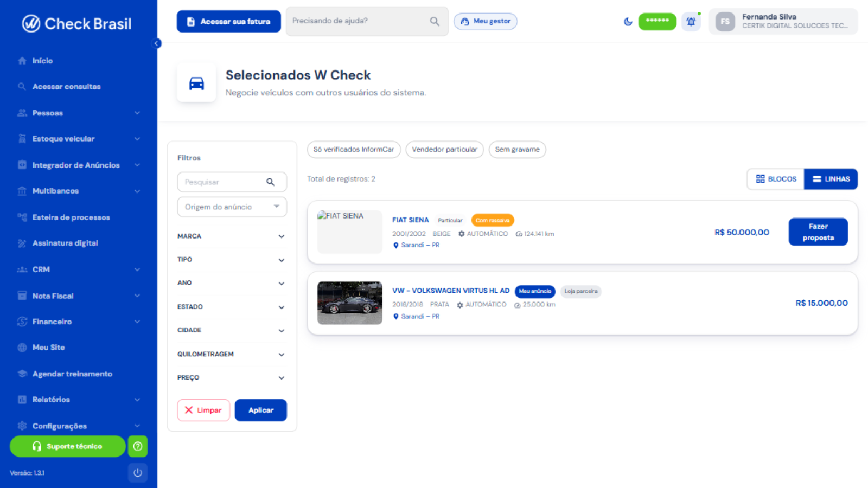The height and width of the screenshot is (488, 868).
Task: Click the filter search magnifier icon
Action: (x=270, y=182)
